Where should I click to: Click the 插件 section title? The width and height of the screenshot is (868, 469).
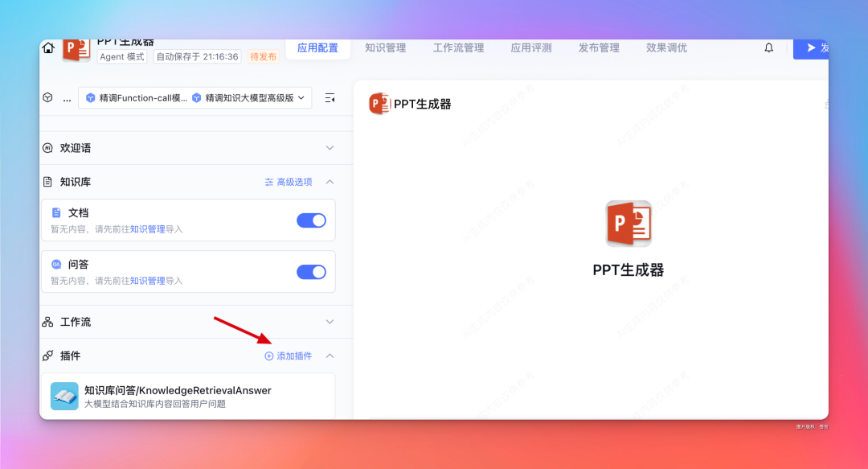coord(70,356)
